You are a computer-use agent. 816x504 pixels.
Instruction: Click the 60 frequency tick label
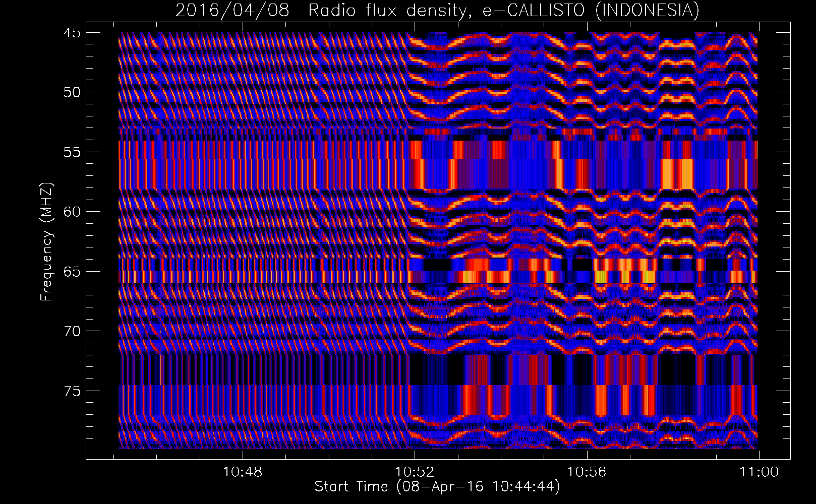click(x=72, y=212)
